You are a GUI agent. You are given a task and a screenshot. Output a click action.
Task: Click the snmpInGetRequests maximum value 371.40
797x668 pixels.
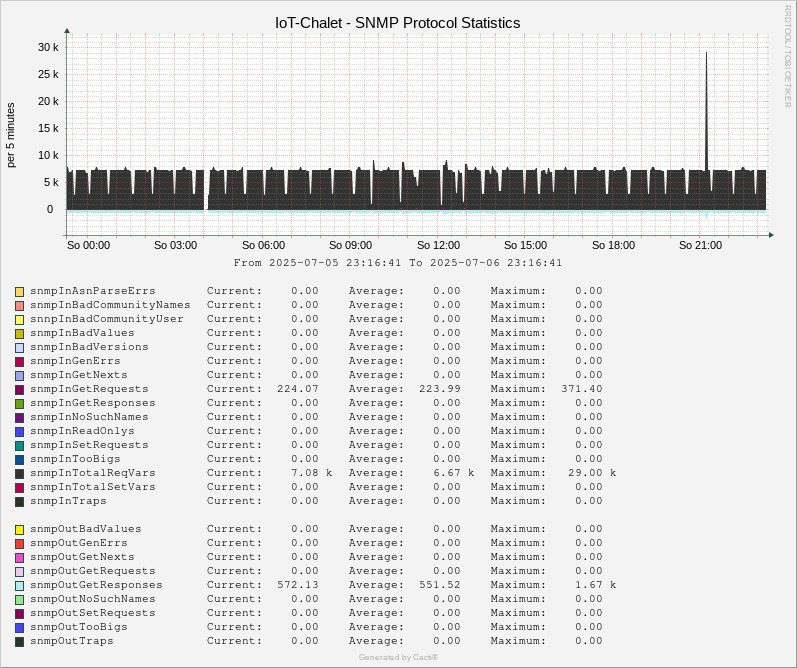[581, 389]
